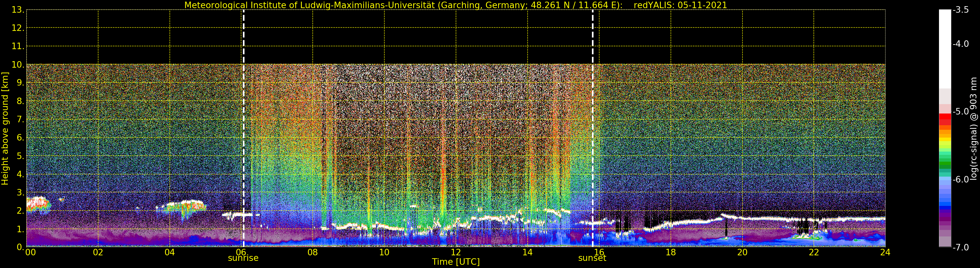Click the 'Time [UTC]' axis label
Screen dimensions: 980x268
pyautogui.click(x=456, y=261)
